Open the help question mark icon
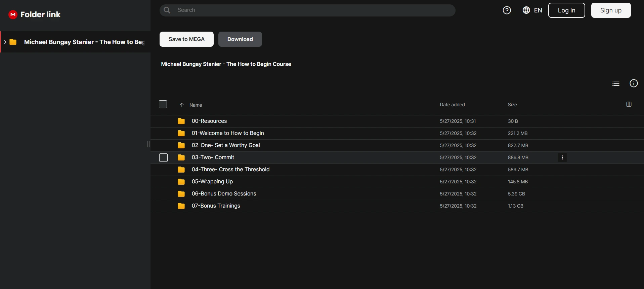This screenshot has height=289, width=644. pos(507,10)
